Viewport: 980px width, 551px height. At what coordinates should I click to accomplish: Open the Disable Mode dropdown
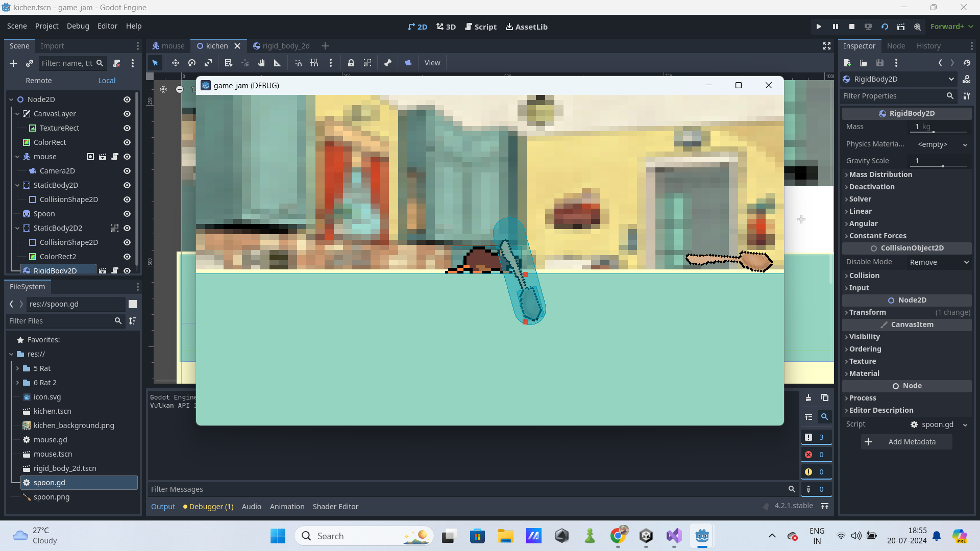939,262
